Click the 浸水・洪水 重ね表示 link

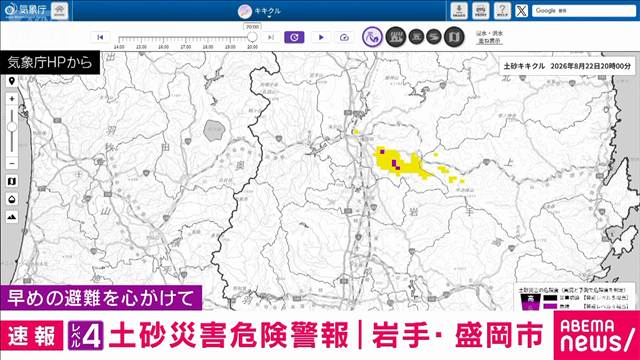pos(489,37)
